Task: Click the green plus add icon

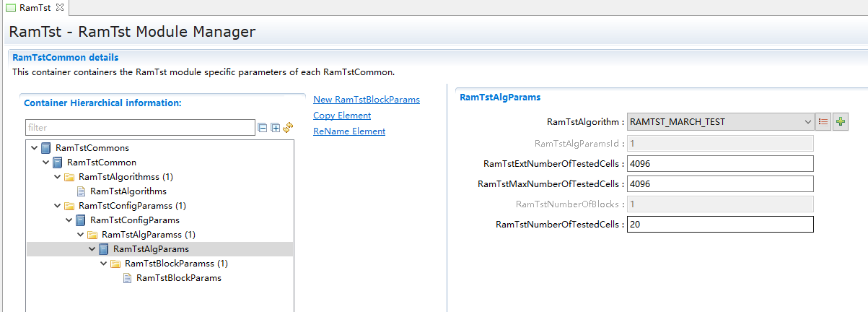Action: [x=841, y=122]
